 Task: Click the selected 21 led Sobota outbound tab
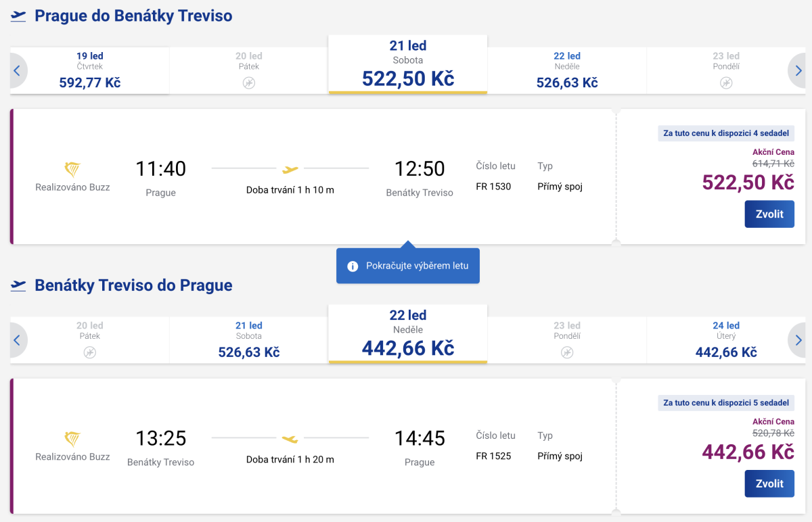pyautogui.click(x=408, y=64)
